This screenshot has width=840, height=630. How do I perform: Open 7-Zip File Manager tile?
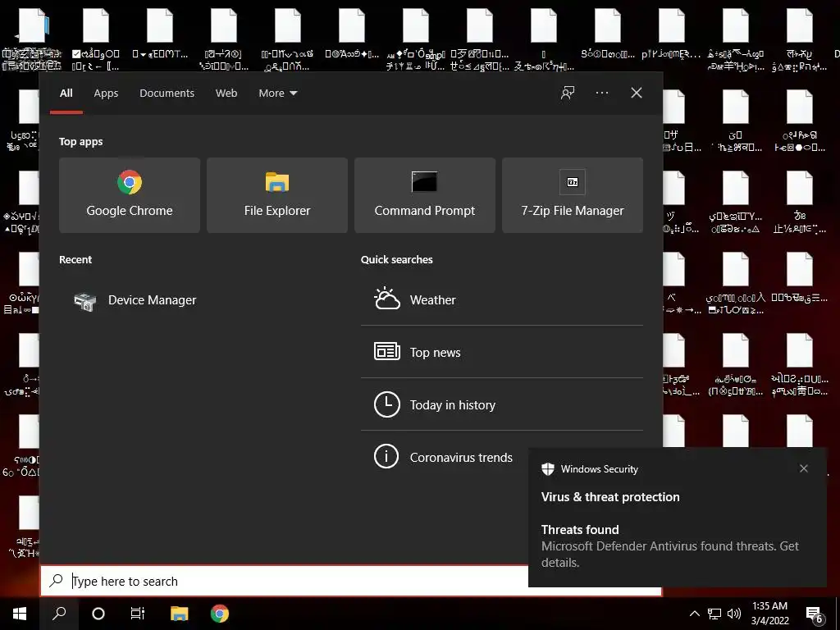pyautogui.click(x=572, y=195)
